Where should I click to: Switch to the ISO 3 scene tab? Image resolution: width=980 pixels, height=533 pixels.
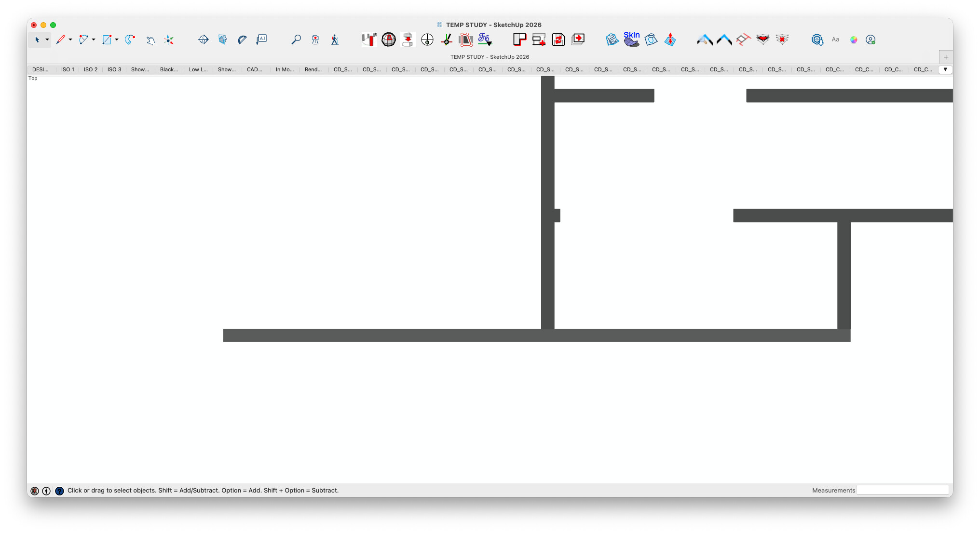tap(114, 69)
